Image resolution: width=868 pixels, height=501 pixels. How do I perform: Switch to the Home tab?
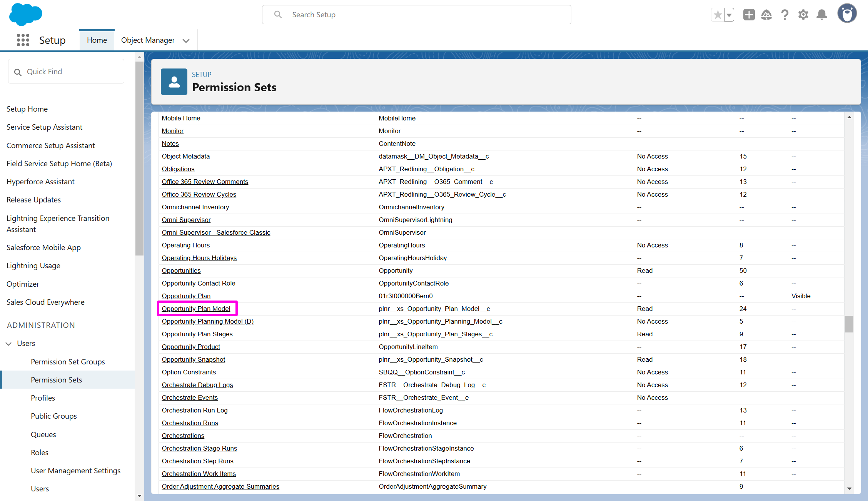(97, 40)
